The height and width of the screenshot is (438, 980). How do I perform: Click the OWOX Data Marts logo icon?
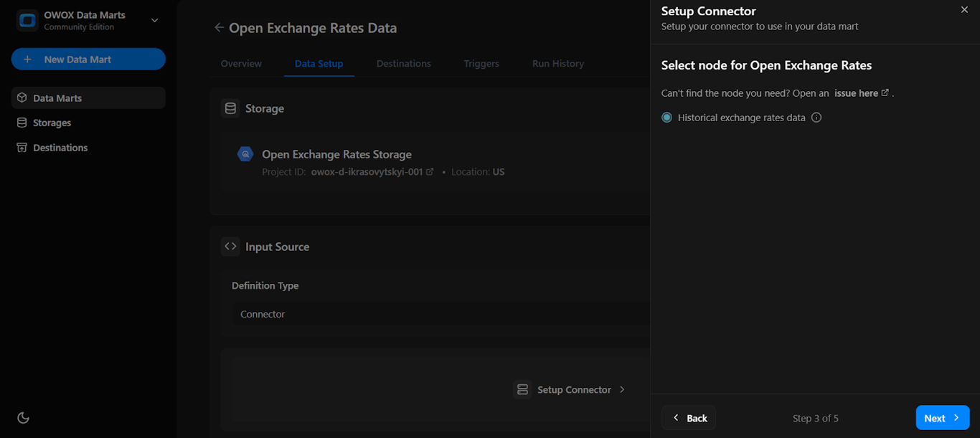[x=27, y=21]
